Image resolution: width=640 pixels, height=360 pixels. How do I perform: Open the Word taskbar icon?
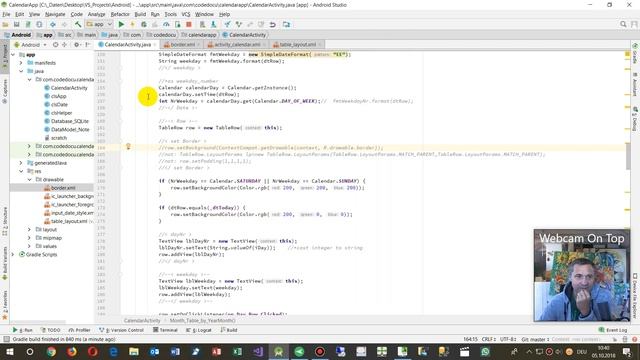click(175, 351)
